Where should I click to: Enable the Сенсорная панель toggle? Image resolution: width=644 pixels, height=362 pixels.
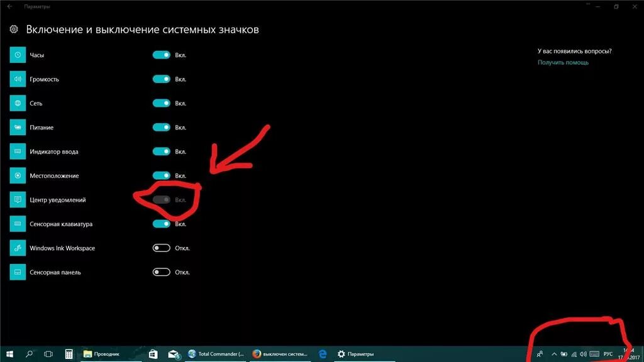coord(162,272)
